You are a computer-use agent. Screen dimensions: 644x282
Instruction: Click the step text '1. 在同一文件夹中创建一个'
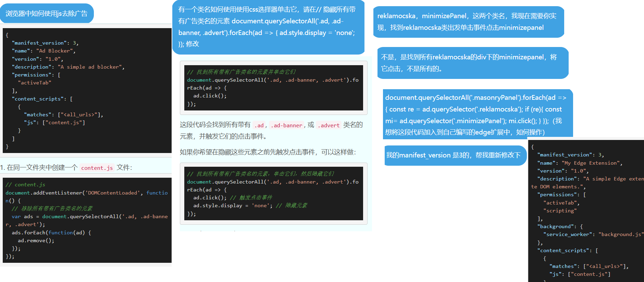click(x=39, y=167)
